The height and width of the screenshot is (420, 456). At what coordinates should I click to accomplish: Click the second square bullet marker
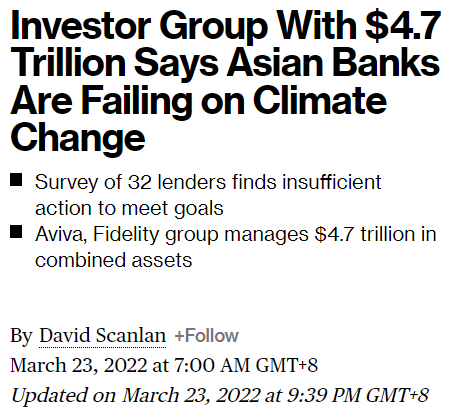point(16,232)
